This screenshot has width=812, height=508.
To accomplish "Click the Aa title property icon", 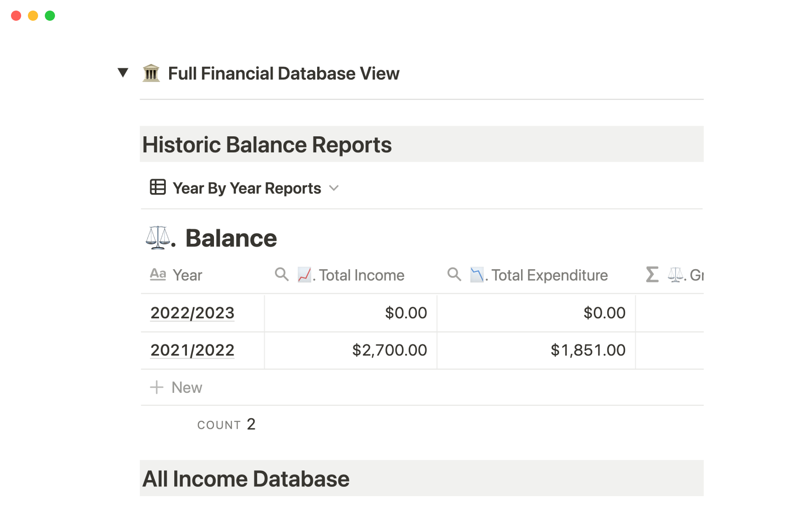I will pyautogui.click(x=158, y=275).
